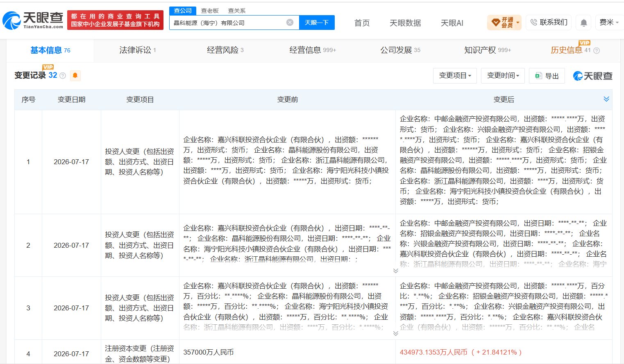Image resolution: width=624 pixels, height=364 pixels.
Task: Click the 联系我们 button
Action: tap(549, 23)
